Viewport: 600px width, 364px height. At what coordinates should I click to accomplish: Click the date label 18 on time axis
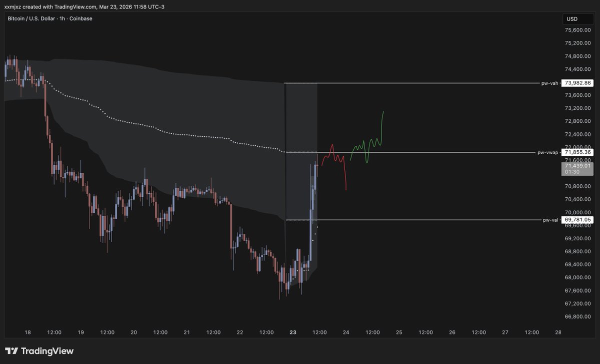pos(27,332)
